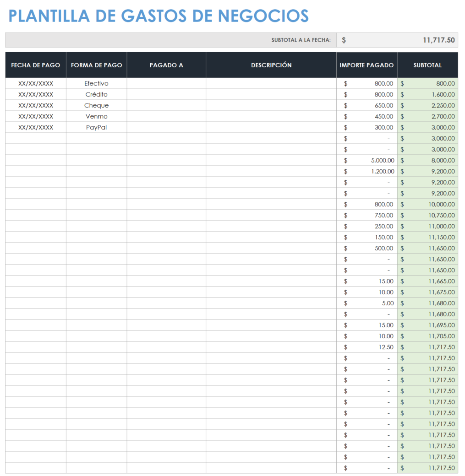Select the first XX/XX/XXXX date cell
Viewport: 465px width, 476px height.
(35, 83)
